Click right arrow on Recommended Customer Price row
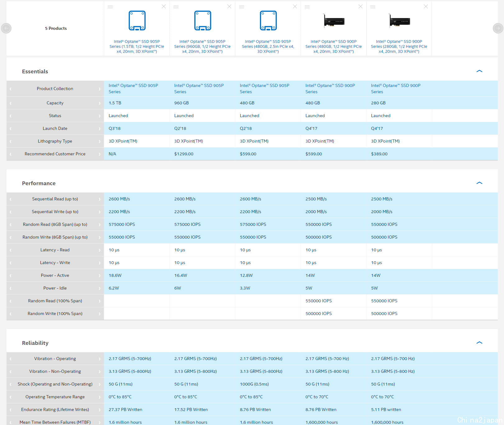This screenshot has width=504, height=425. tap(99, 154)
